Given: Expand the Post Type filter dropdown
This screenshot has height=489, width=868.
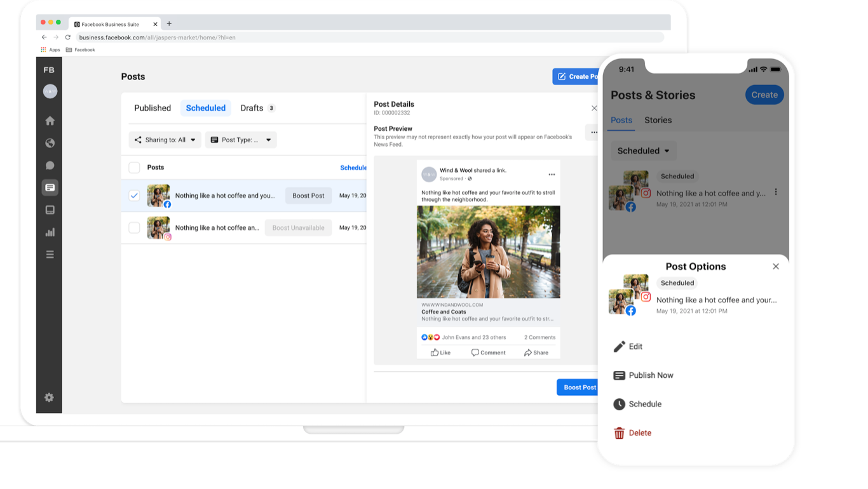Looking at the screenshot, I should point(241,139).
